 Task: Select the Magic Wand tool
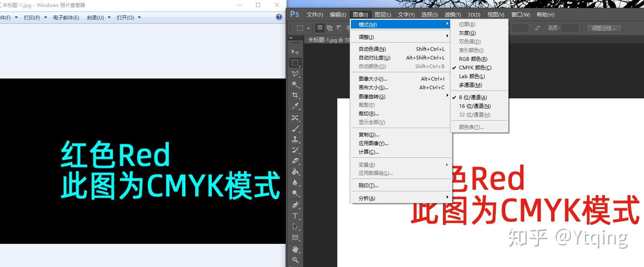(295, 84)
